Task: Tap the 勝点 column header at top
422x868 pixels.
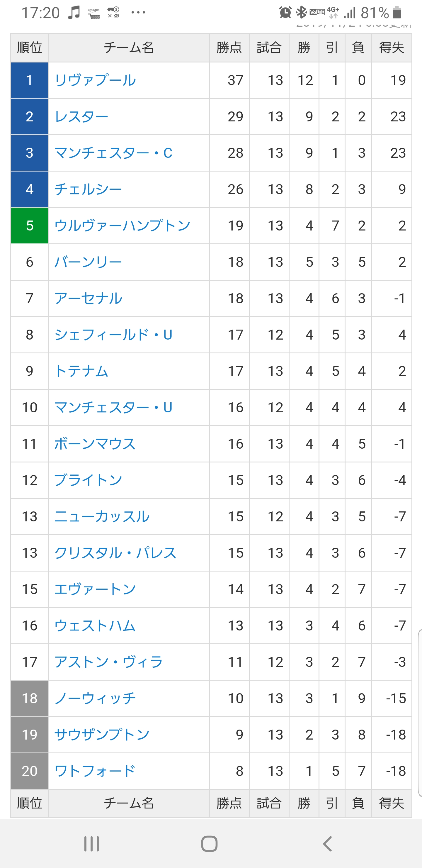Action: 229,48
